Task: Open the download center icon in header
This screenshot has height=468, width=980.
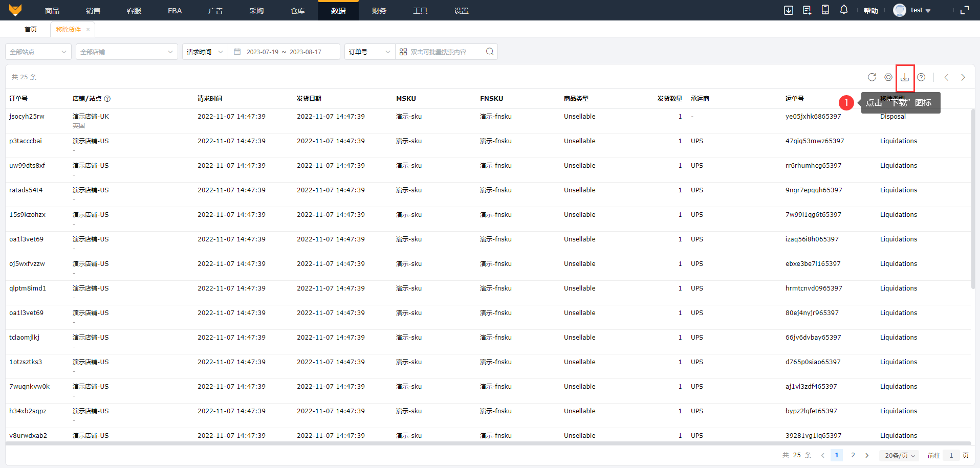Action: 789,10
